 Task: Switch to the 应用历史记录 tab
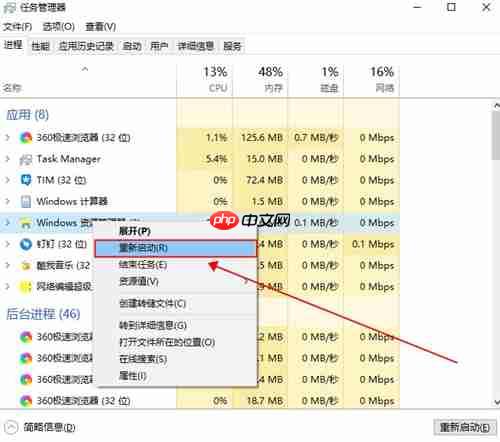point(86,46)
